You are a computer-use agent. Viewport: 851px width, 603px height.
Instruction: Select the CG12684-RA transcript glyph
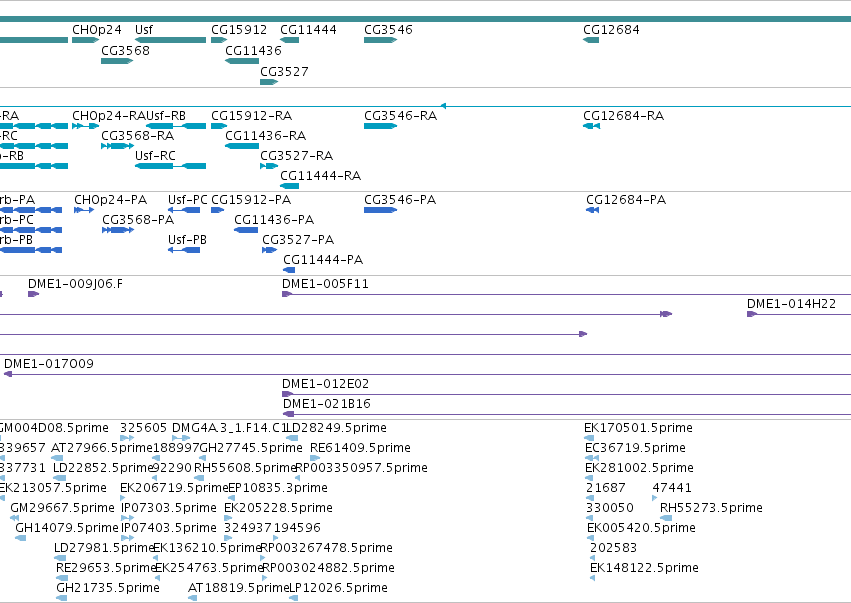click(592, 126)
